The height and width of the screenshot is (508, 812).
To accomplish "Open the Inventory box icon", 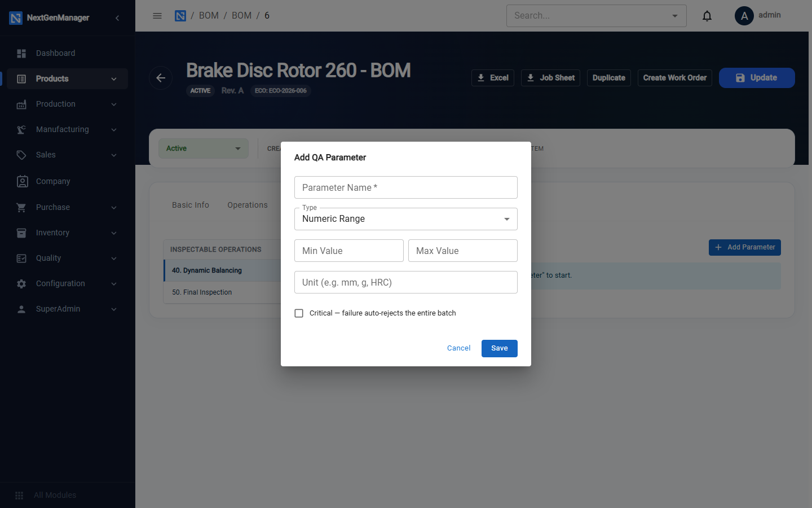I will 21,233.
